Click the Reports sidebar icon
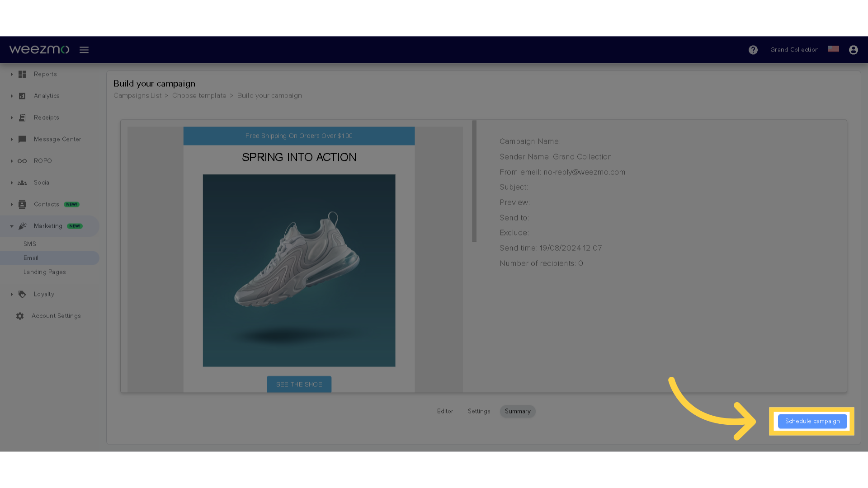868x488 pixels. pos(22,74)
